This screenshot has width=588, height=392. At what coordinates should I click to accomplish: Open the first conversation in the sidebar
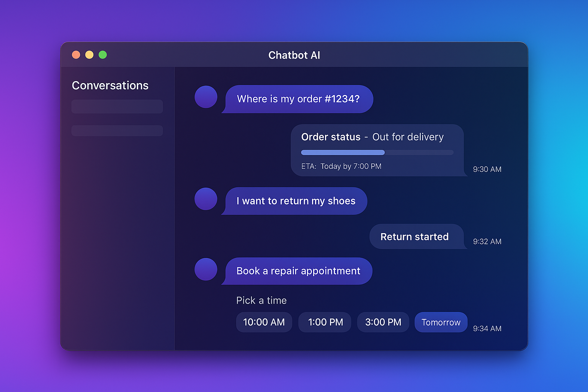[117, 106]
